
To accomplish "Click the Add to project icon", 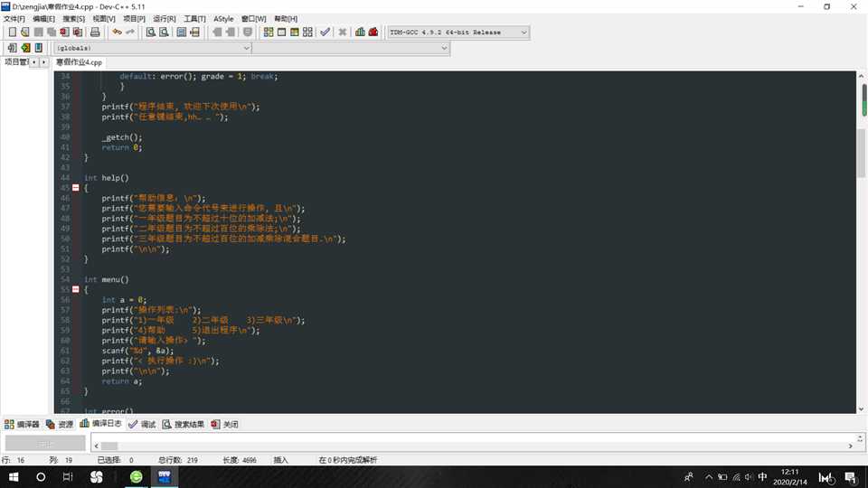I will [218, 33].
